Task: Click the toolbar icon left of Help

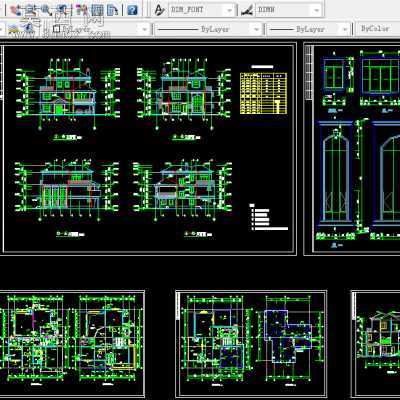Action: [x=112, y=10]
